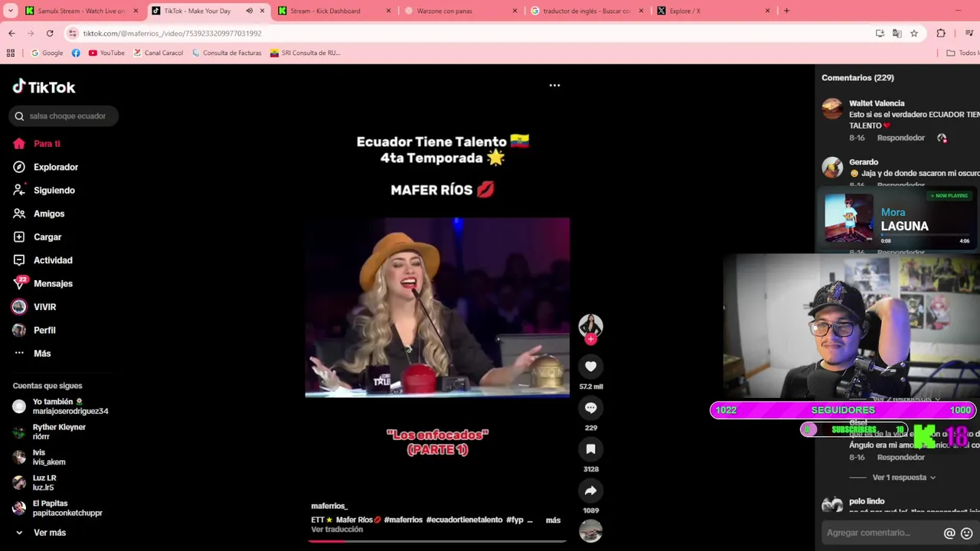
Task: Open Amigos section
Action: click(x=39, y=214)
